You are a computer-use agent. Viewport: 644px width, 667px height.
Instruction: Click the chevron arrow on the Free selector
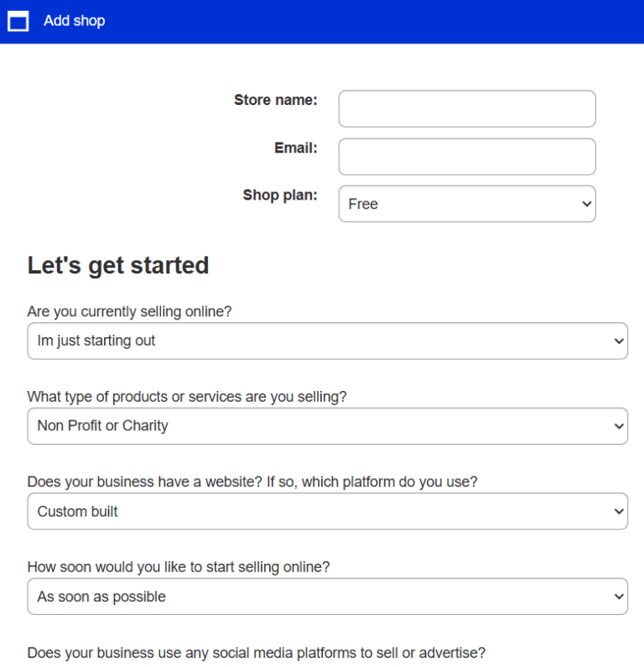pyautogui.click(x=585, y=204)
